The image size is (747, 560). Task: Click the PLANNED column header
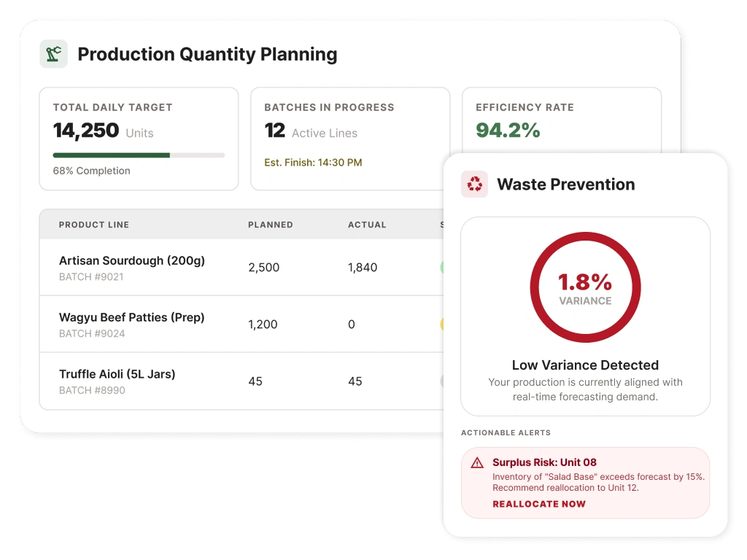(270, 225)
